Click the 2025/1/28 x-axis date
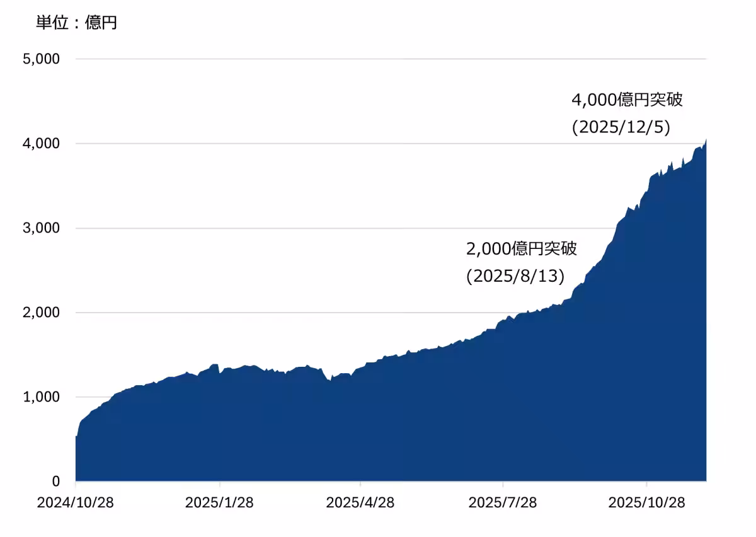The width and height of the screenshot is (756, 537). (x=219, y=503)
